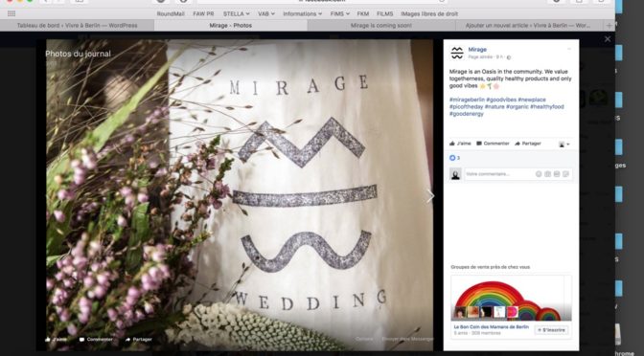Switch to Tableau de bord WordPress tab
The height and width of the screenshot is (356, 644).
[78, 26]
